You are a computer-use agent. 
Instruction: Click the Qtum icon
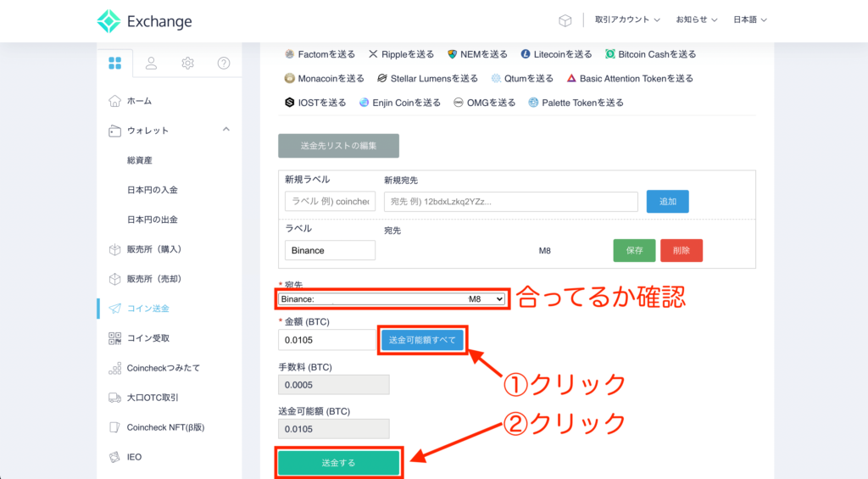(496, 79)
